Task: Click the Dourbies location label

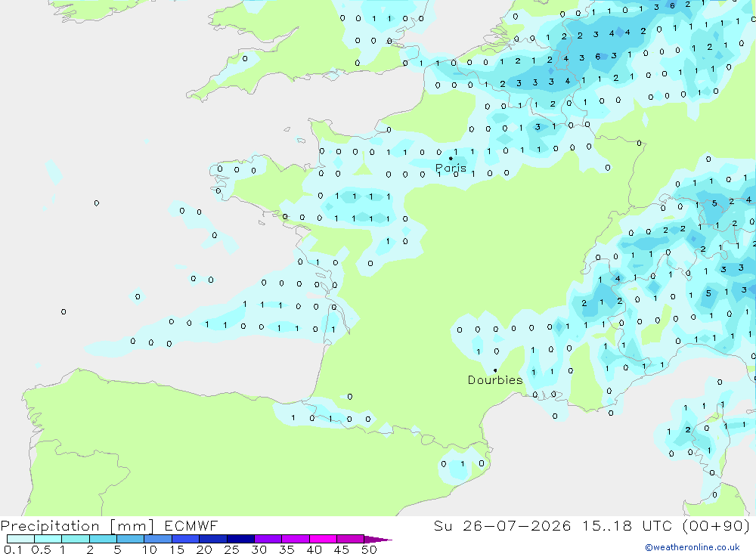Action: pyautogui.click(x=495, y=380)
